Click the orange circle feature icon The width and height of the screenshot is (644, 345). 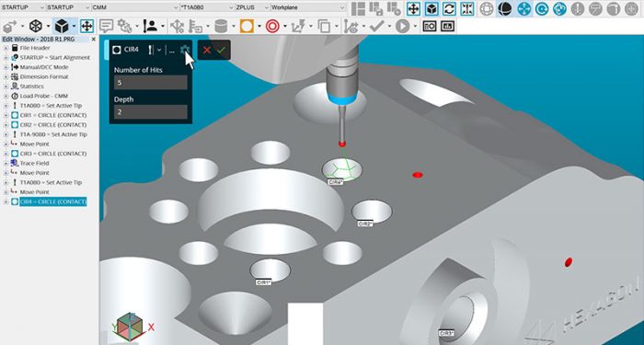click(247, 27)
